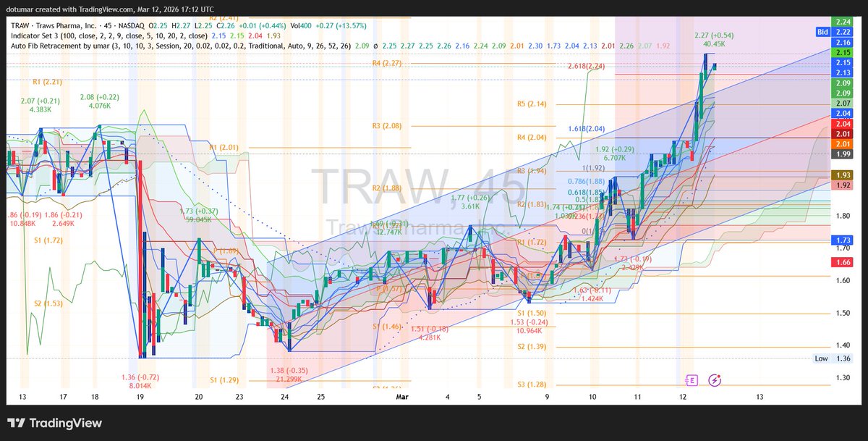868x441 pixels.
Task: Click the 1.80 price scale value
Action: tap(843, 216)
